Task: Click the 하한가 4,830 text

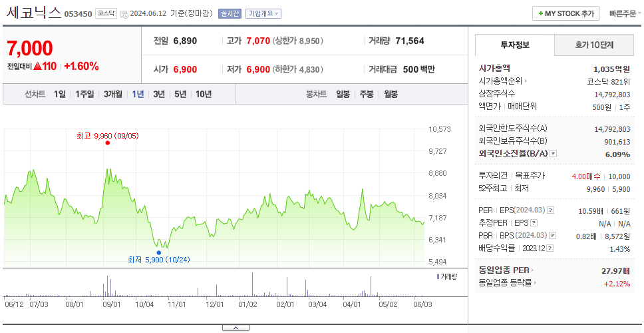Action: point(298,69)
